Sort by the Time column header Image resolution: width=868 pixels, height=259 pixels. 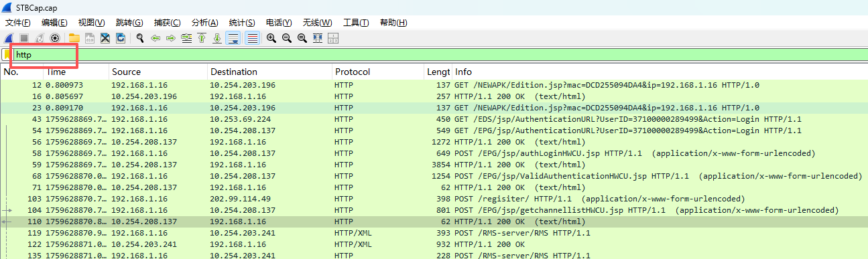[x=76, y=72]
